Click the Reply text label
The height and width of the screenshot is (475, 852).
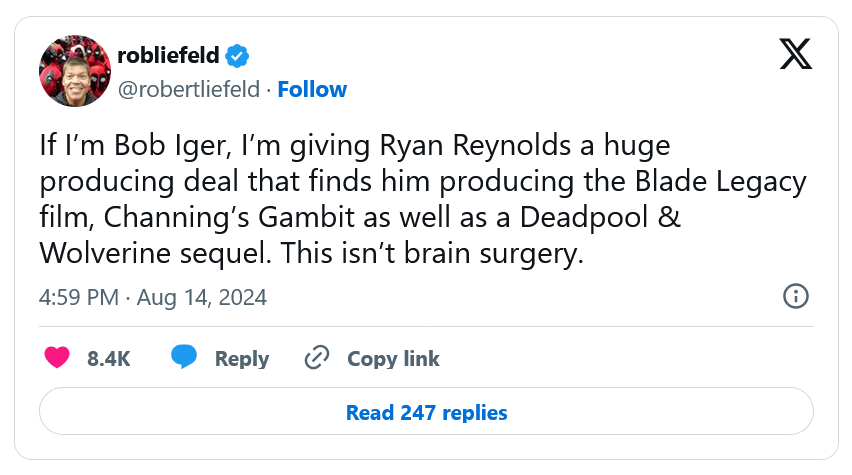[x=242, y=359]
